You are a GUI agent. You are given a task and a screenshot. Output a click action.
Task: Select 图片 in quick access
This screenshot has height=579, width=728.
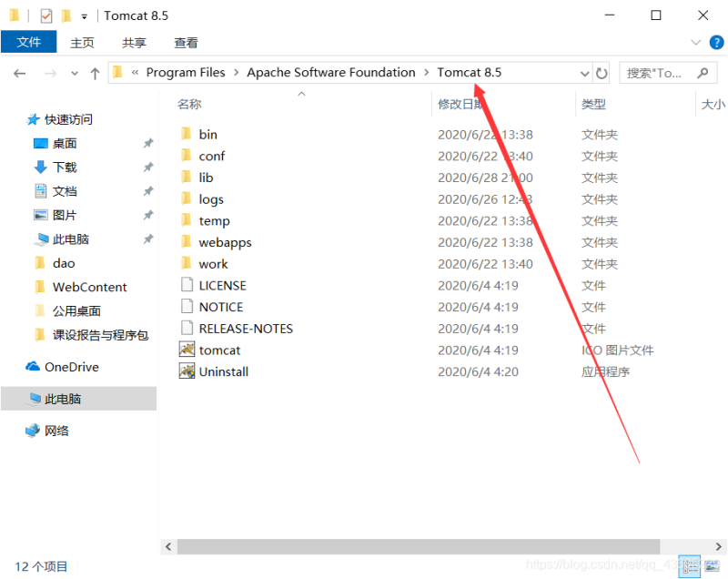tap(65, 216)
